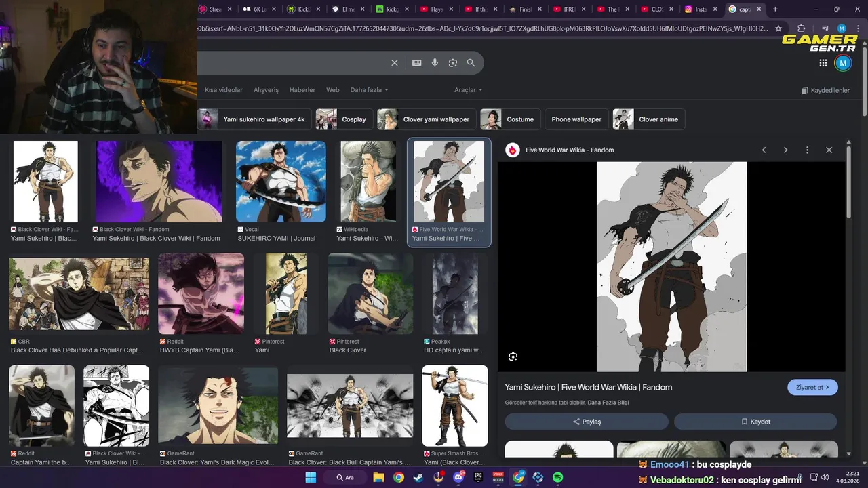Open the on-screen keyboard icon in search bar
868x488 pixels.
point(417,63)
